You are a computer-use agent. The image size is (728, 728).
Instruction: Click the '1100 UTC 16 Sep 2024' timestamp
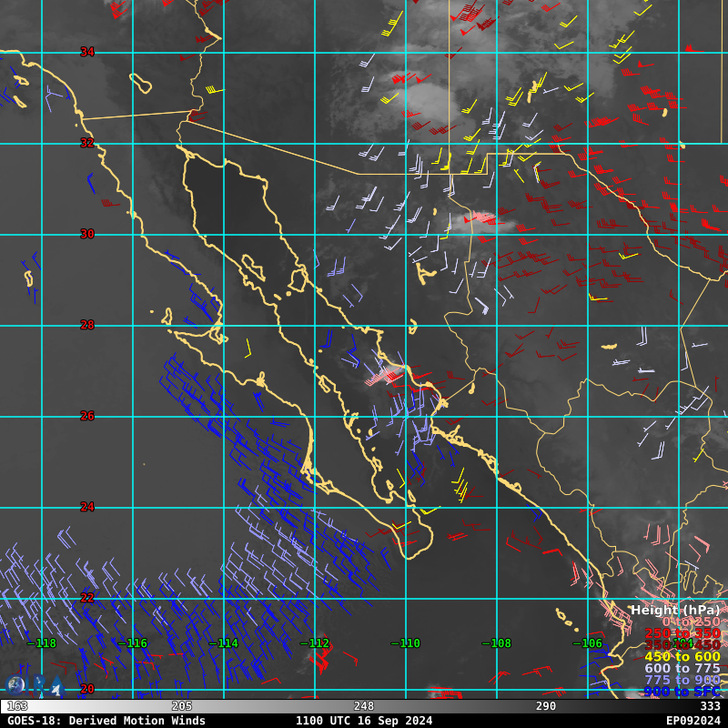pyautogui.click(x=363, y=721)
